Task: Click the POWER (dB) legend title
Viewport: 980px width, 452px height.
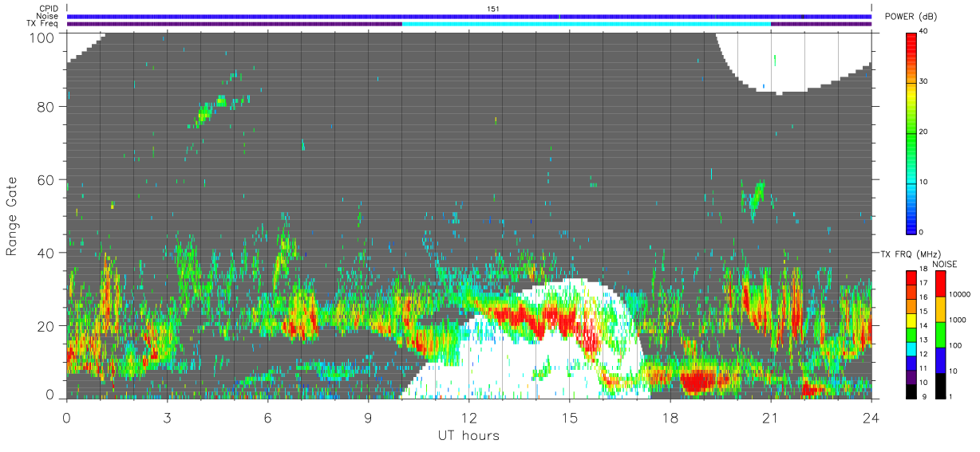Action: pos(909,17)
